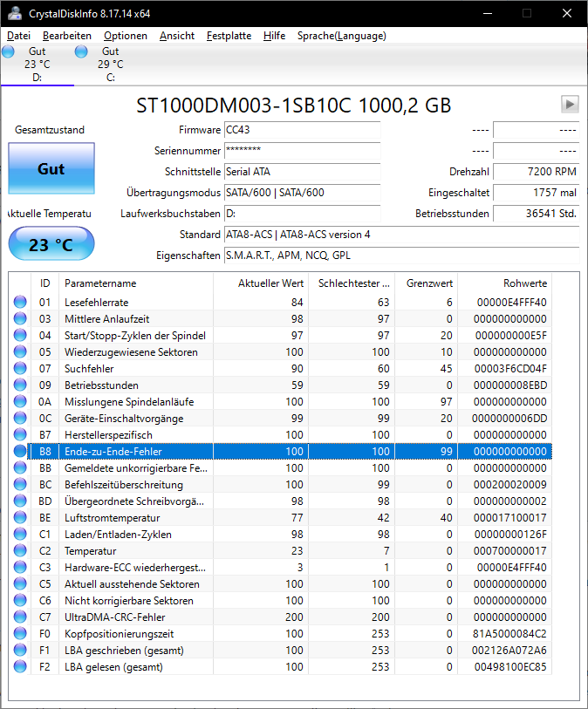Image resolution: width=588 pixels, height=709 pixels.
Task: Click the status icon beside UltraDMA-CRC-Fehler
Action: pos(19,617)
